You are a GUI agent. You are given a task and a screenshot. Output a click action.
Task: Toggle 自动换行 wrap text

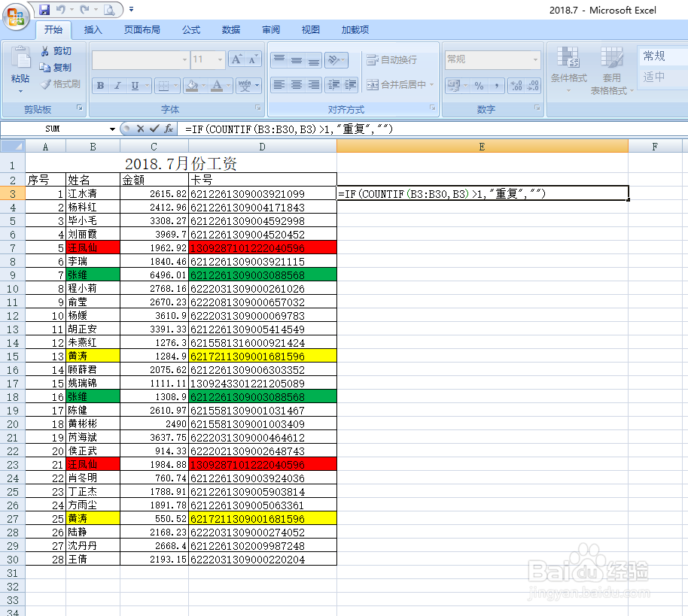coord(391,59)
